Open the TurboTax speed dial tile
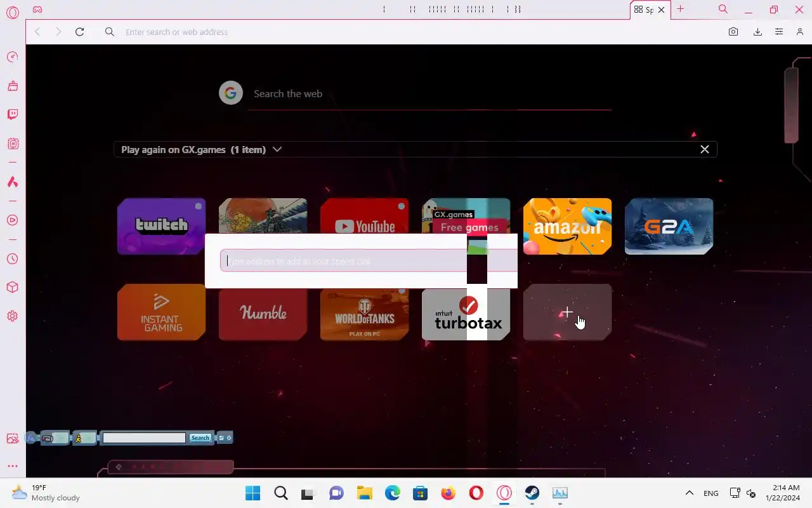 pyautogui.click(x=466, y=315)
